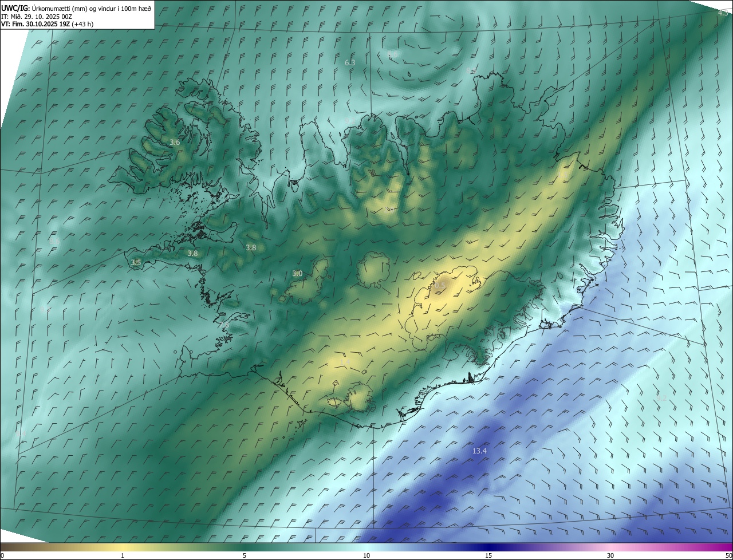Click the 0 tick on the color scale
733x560 pixels.
pyautogui.click(x=2, y=555)
